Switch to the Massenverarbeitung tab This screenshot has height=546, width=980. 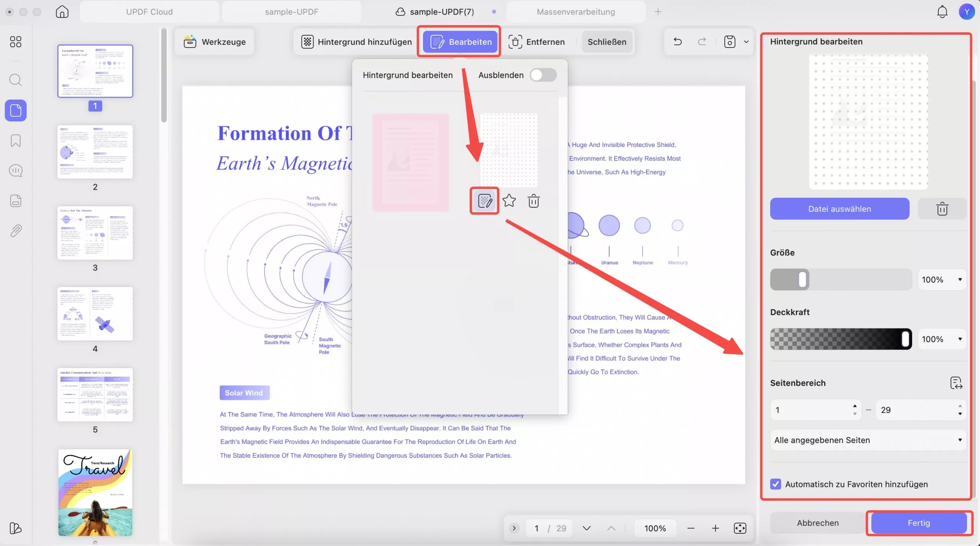pos(575,12)
